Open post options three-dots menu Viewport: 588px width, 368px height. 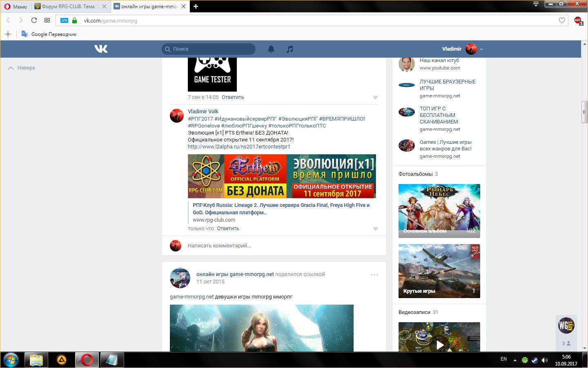(x=374, y=275)
